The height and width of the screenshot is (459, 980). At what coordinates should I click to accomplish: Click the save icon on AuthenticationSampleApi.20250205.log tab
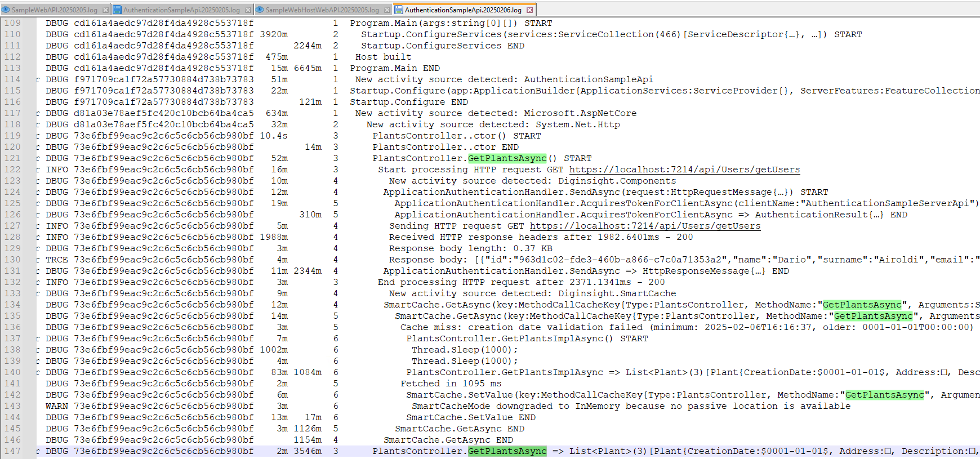pyautogui.click(x=118, y=10)
